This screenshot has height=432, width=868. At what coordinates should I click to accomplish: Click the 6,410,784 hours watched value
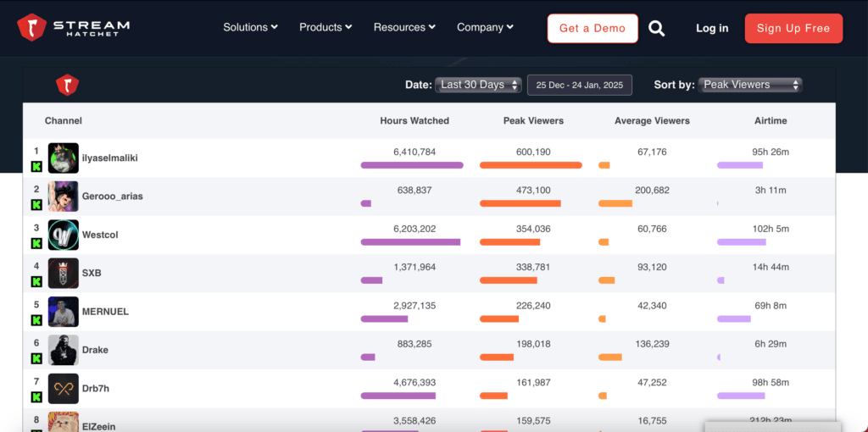[x=415, y=152]
